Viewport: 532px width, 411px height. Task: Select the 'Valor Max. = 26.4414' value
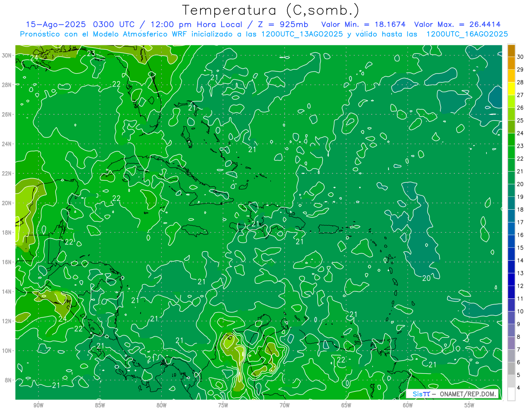tap(457, 24)
